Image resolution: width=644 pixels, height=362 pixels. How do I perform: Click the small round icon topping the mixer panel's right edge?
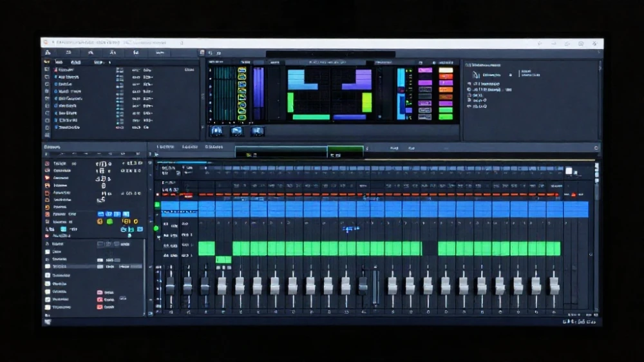coord(596,148)
